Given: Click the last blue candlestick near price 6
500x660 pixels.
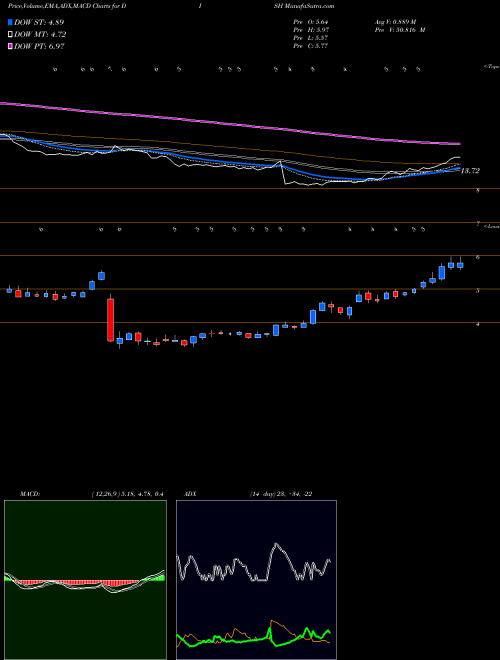Looking at the screenshot, I should [460, 264].
